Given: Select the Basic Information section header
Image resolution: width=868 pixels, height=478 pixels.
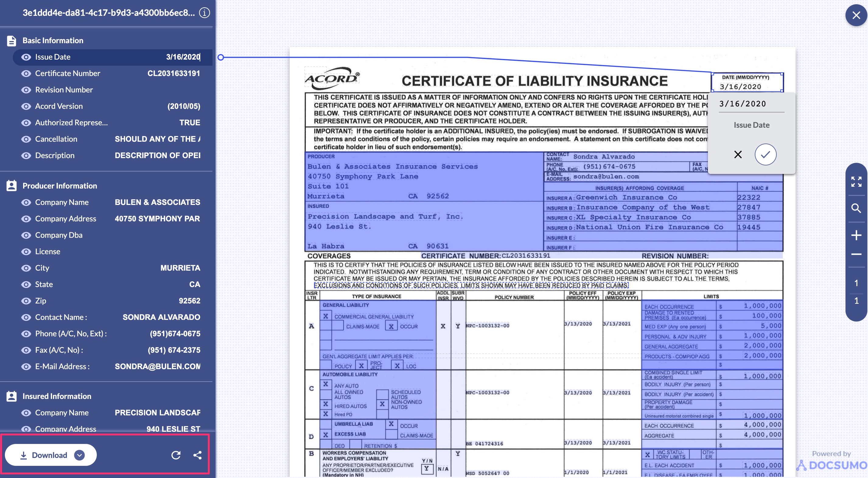Looking at the screenshot, I should coord(53,41).
